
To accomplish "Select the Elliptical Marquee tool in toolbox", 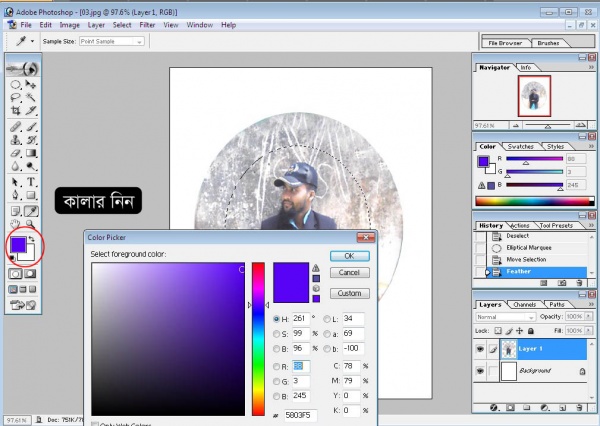I will (x=15, y=85).
